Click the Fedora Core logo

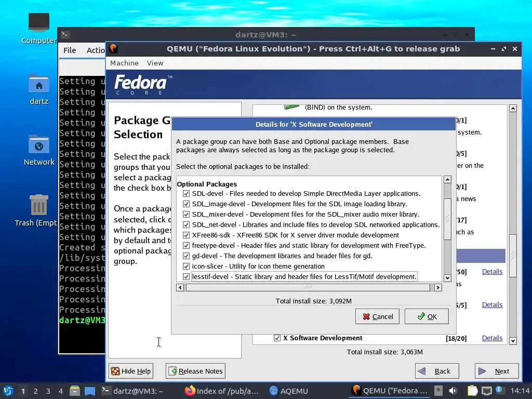(x=143, y=85)
